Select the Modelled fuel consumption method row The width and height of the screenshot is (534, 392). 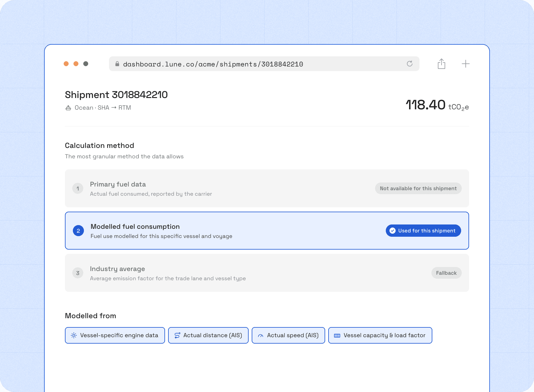click(267, 231)
